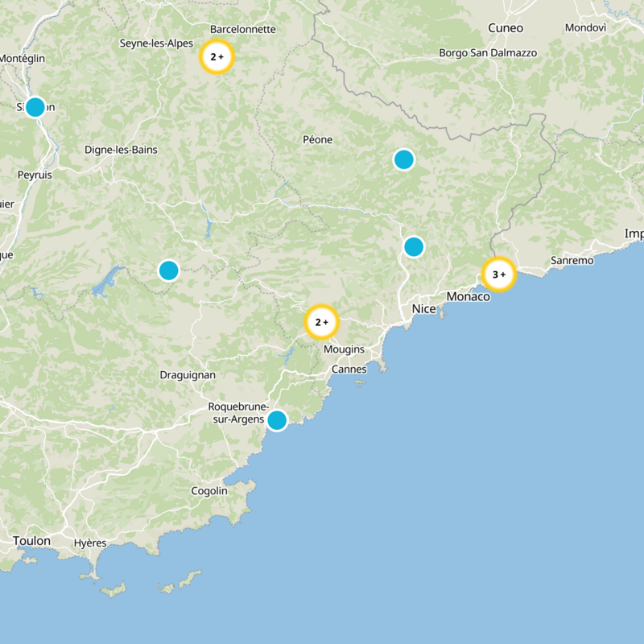Click the Digne-les-Bains label
Screen dimensions: 644x644
click(x=121, y=150)
